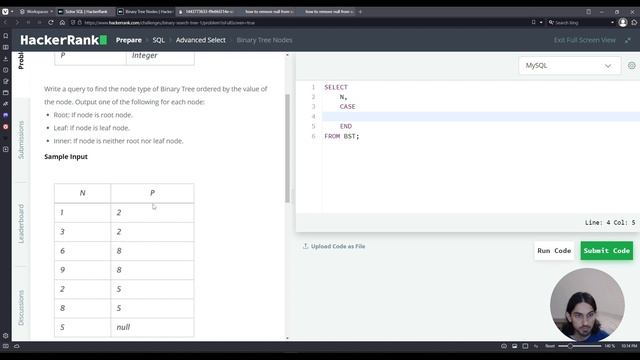This screenshot has width=640, height=360.
Task: Reset zoom with Reset button
Action: click(550, 346)
